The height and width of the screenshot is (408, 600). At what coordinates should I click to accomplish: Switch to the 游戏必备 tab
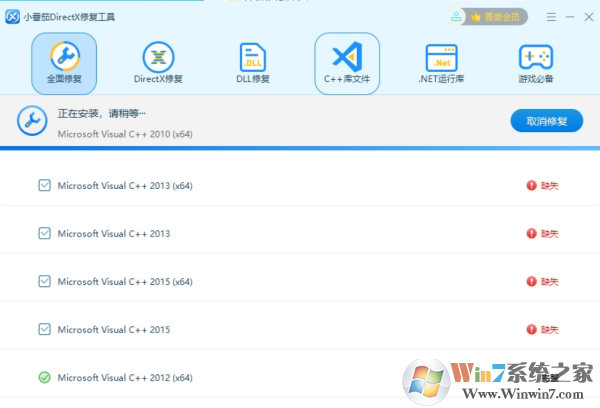[536, 64]
